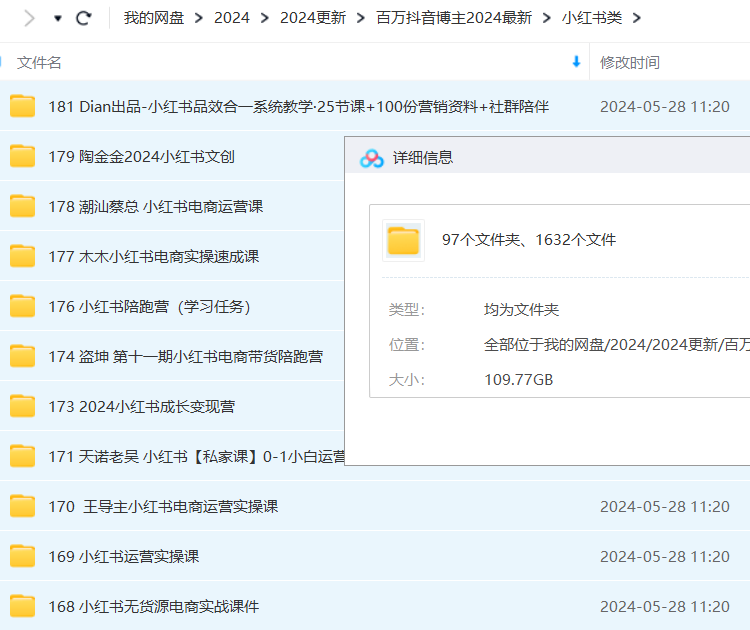750x630 pixels.
Task: Click the large folder icon in details panel
Action: (x=403, y=240)
